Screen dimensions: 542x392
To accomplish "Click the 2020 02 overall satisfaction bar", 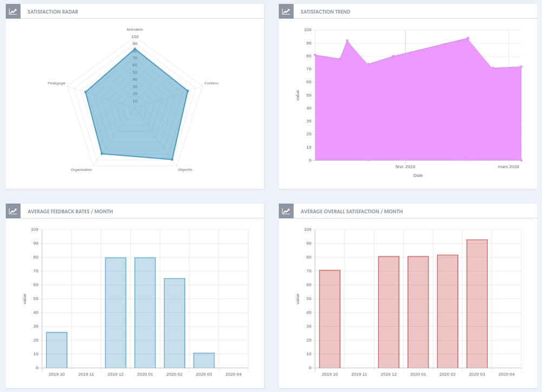I will [448, 311].
